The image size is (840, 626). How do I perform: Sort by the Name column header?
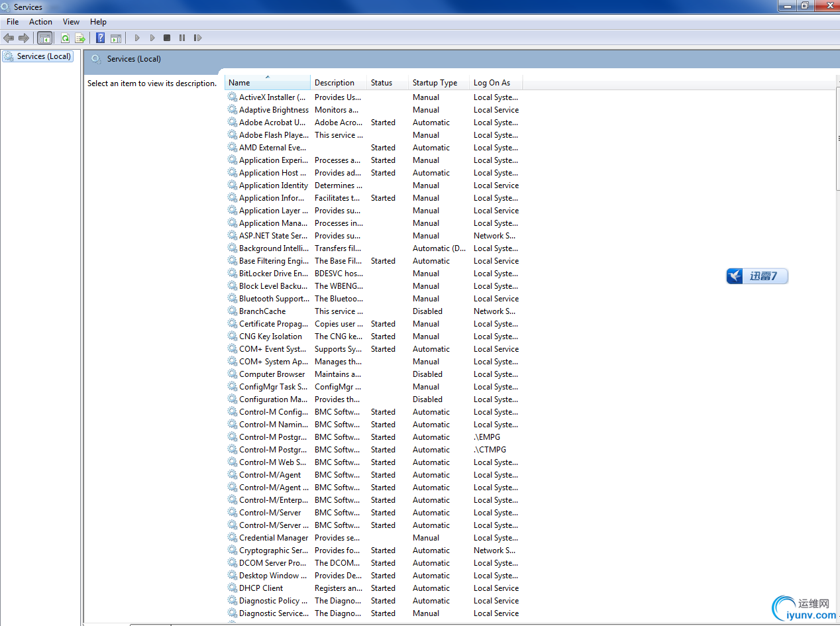coord(268,83)
